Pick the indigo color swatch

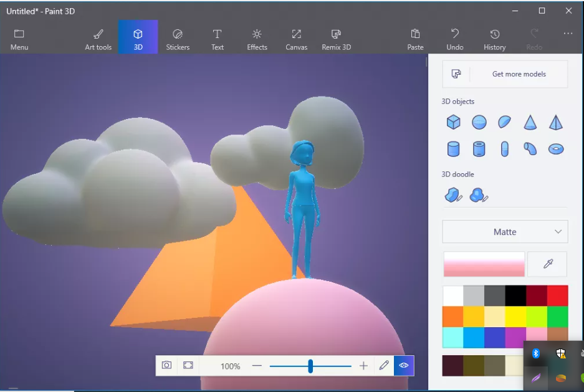pos(495,337)
